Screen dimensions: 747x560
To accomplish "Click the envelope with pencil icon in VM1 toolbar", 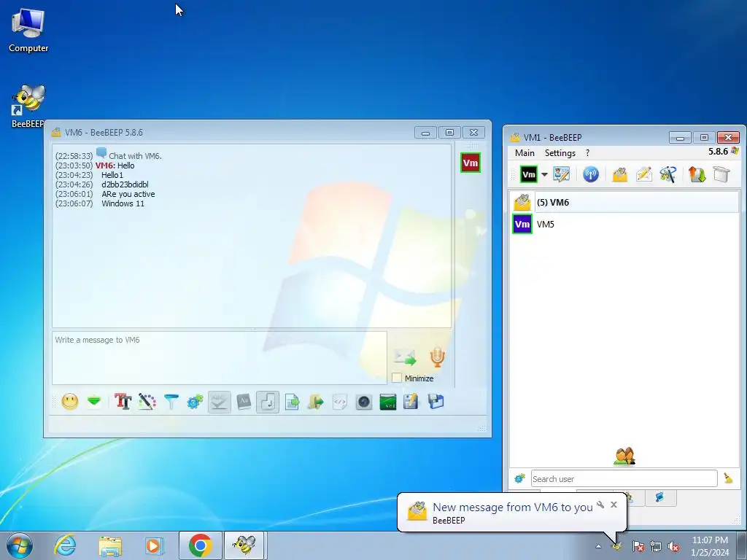I will [643, 174].
